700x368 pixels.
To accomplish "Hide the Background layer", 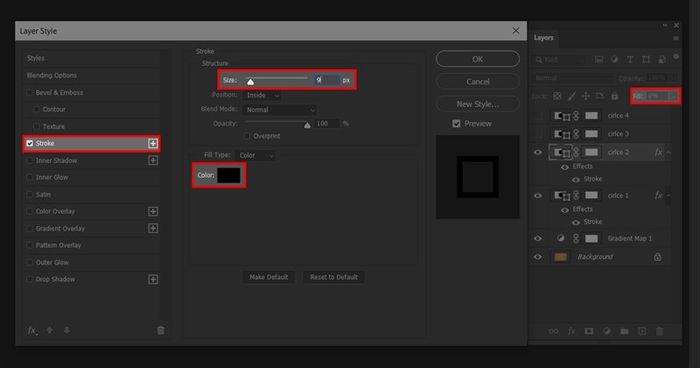I will pyautogui.click(x=538, y=257).
